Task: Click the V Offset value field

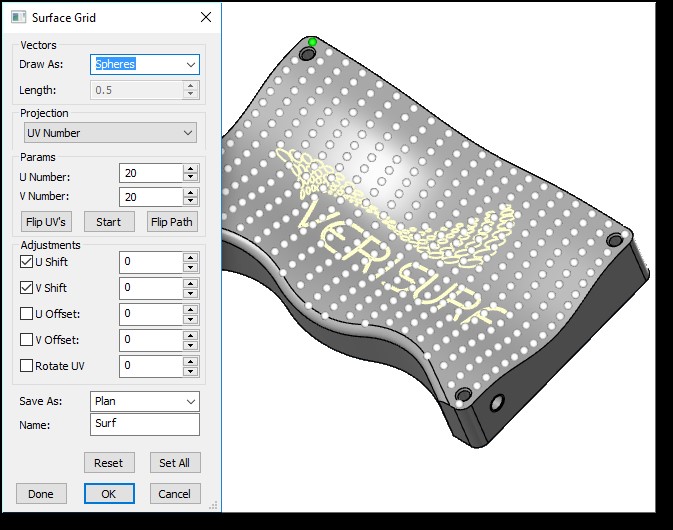Action: [x=151, y=340]
